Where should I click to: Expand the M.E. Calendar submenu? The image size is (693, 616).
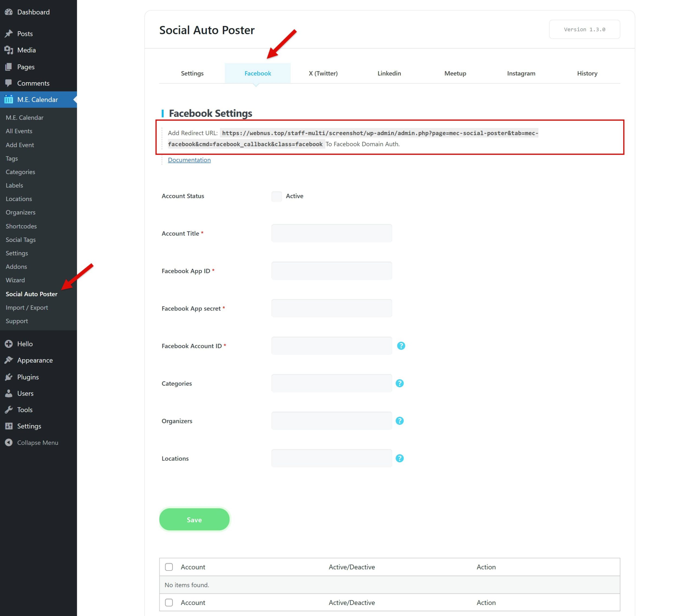tap(37, 99)
